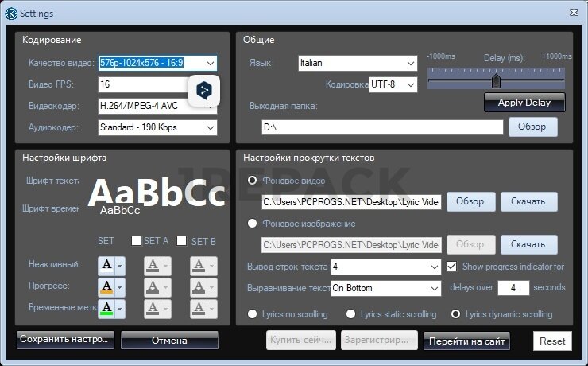Screen dimensions: 588x366
Task: Enable the SET A checkbox
Action: [136, 241]
